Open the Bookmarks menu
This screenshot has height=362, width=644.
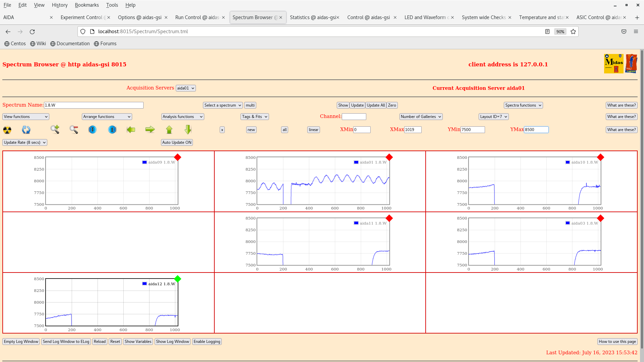[87, 5]
